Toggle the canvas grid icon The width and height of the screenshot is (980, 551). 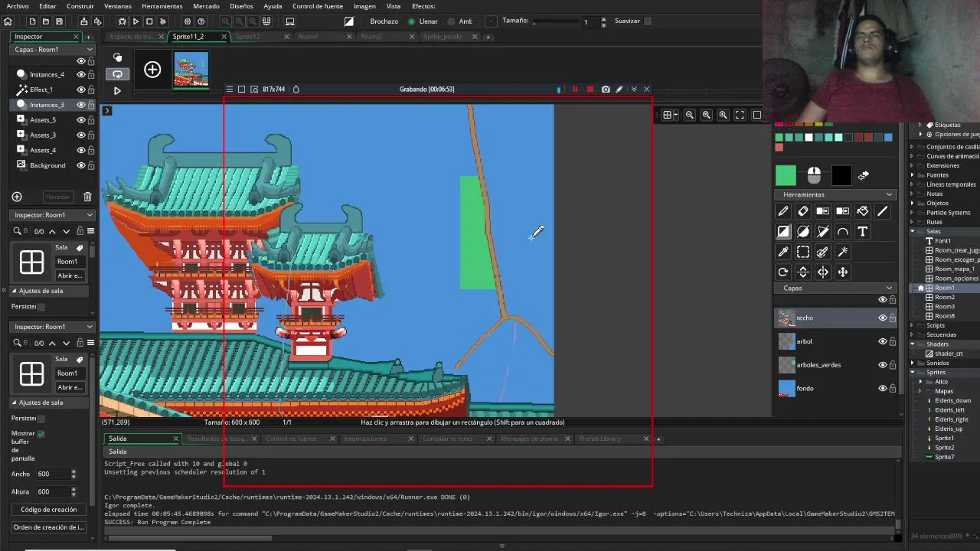click(668, 115)
